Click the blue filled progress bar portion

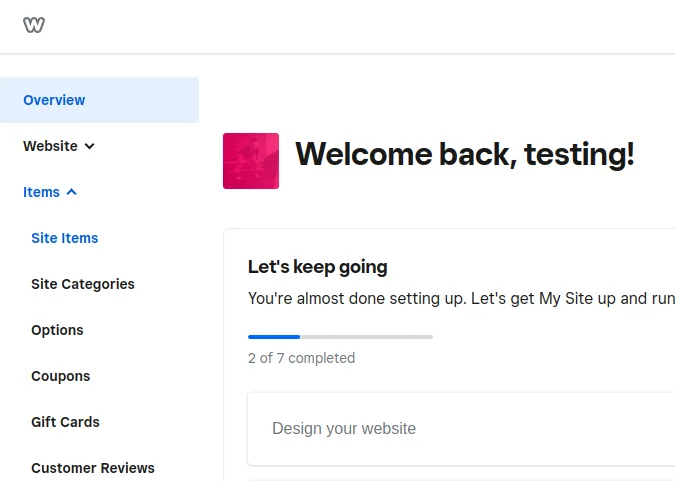tap(274, 337)
